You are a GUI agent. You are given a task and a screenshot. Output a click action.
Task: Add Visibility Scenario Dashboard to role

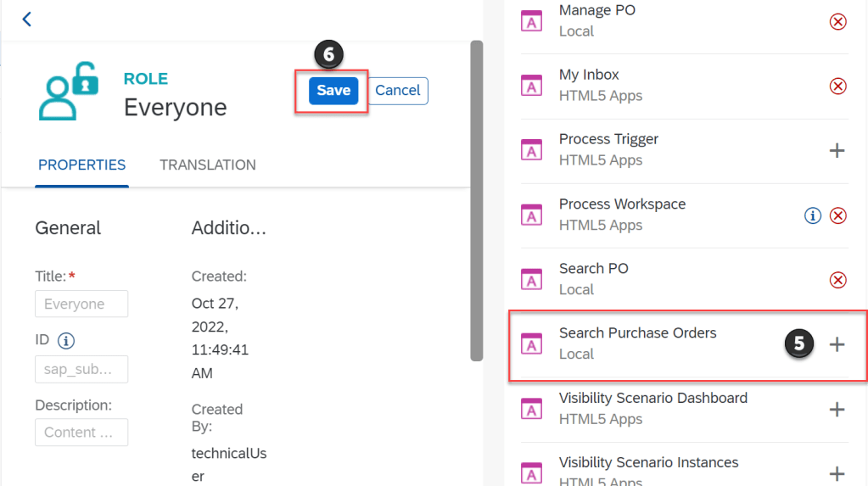point(837,409)
